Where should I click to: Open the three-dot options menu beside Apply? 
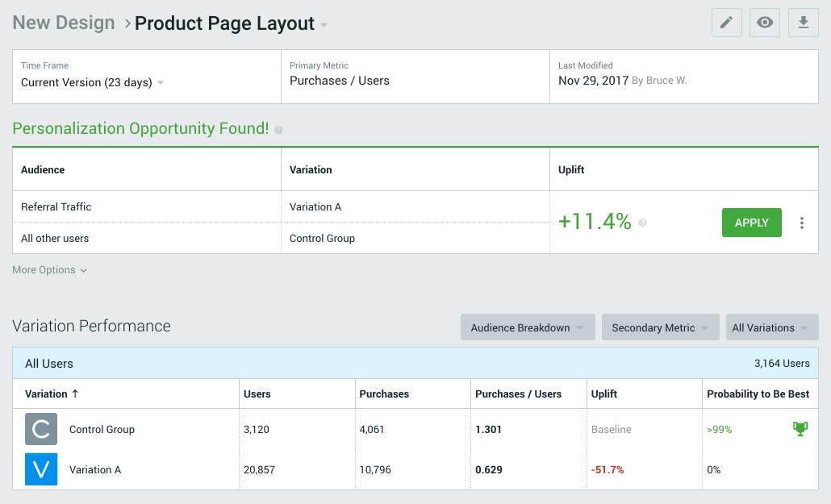(x=801, y=223)
